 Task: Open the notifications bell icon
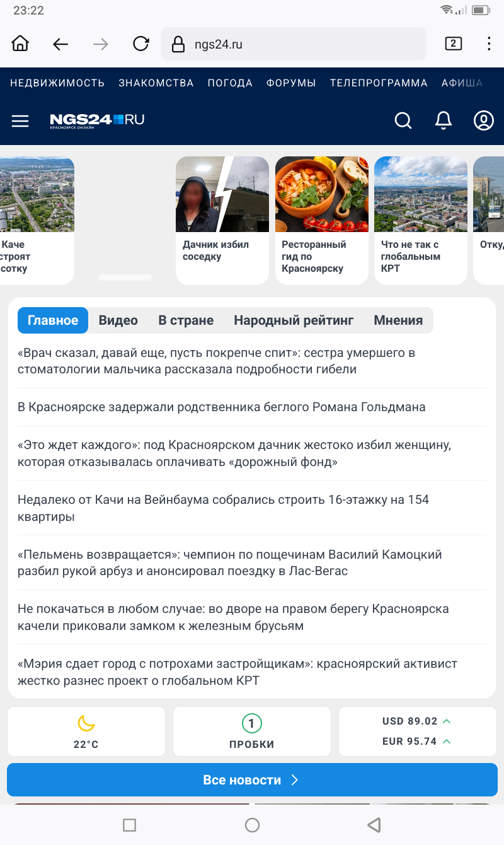(x=444, y=120)
